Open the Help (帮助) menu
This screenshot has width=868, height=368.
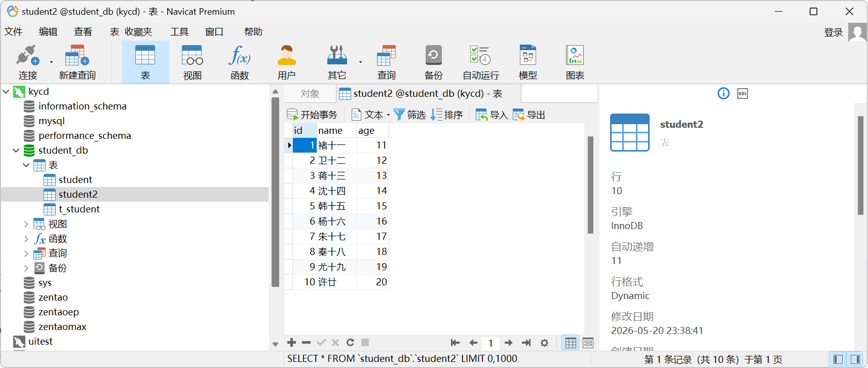pyautogui.click(x=253, y=32)
